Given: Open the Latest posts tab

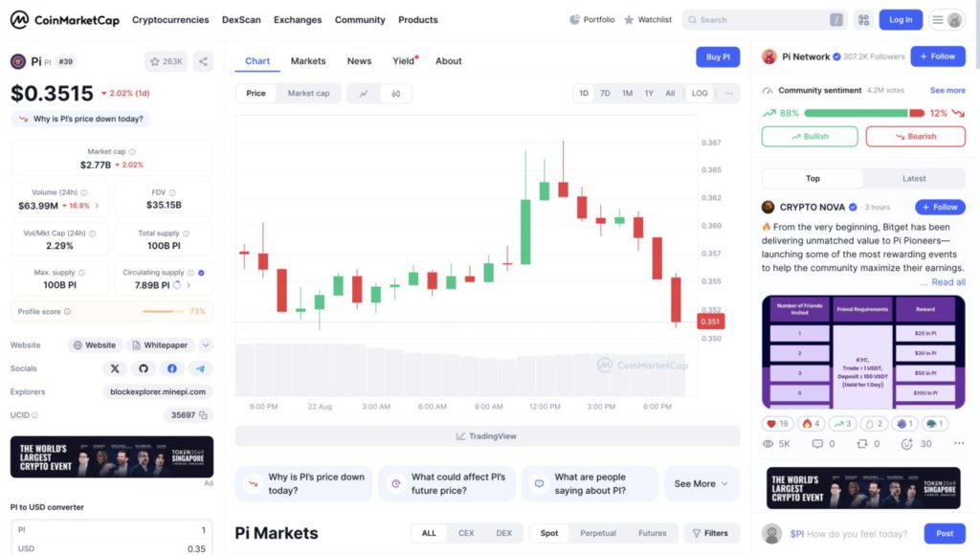Looking at the screenshot, I should tap(914, 179).
